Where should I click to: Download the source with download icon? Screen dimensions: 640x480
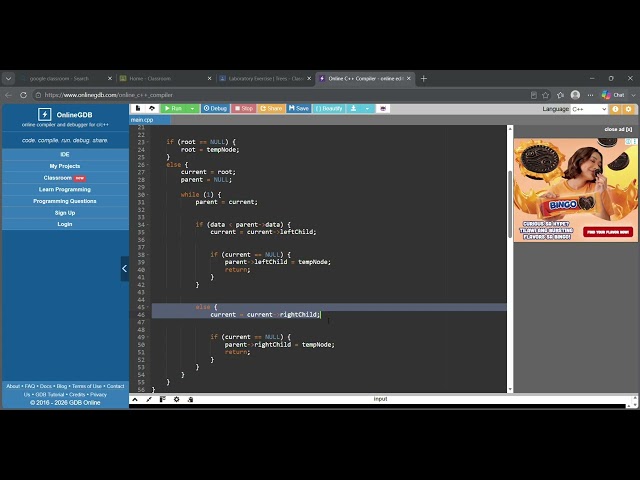[x=353, y=109]
